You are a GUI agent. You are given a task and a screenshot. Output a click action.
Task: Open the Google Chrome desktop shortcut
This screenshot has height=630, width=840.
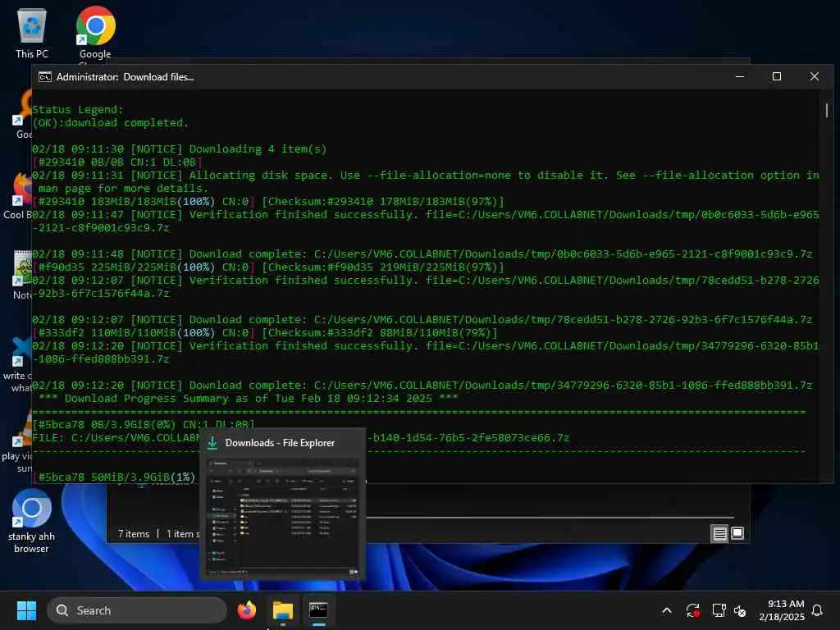pos(95,33)
